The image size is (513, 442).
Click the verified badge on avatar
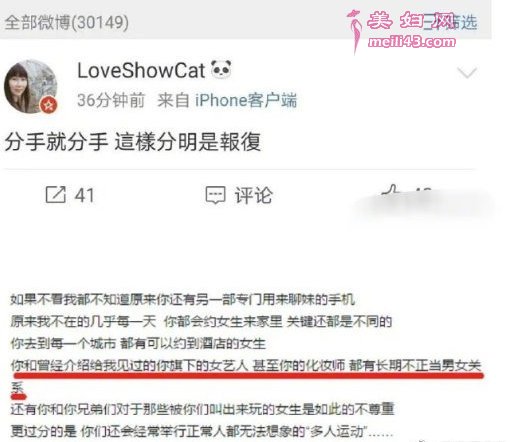[x=49, y=105]
